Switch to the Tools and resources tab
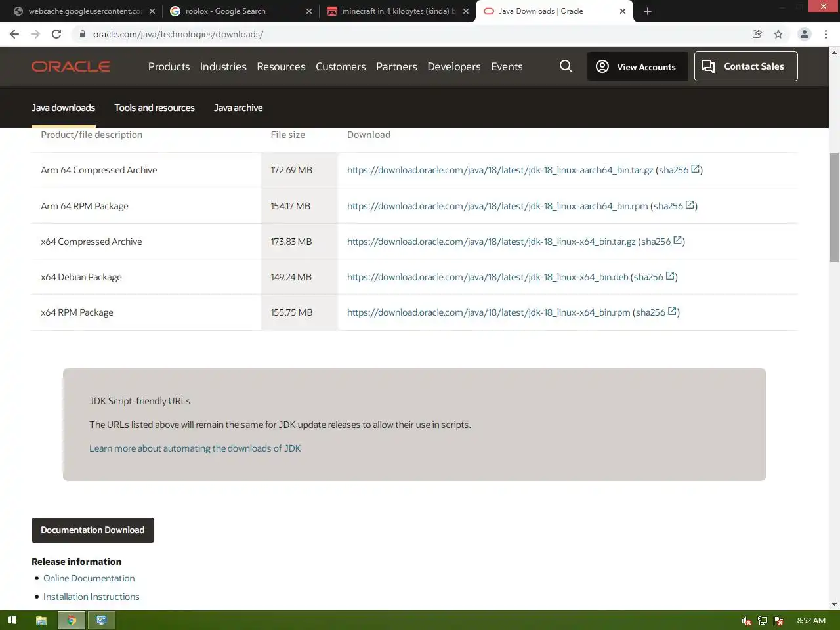 pos(154,108)
